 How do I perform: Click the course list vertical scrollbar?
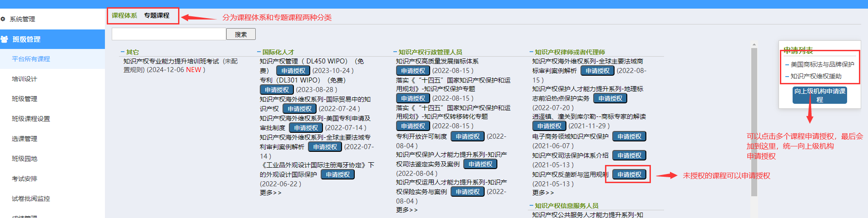754,122
